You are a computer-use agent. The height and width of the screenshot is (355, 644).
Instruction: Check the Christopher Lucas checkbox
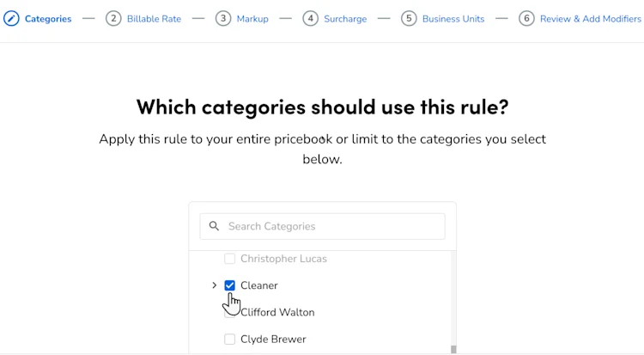pos(229,259)
